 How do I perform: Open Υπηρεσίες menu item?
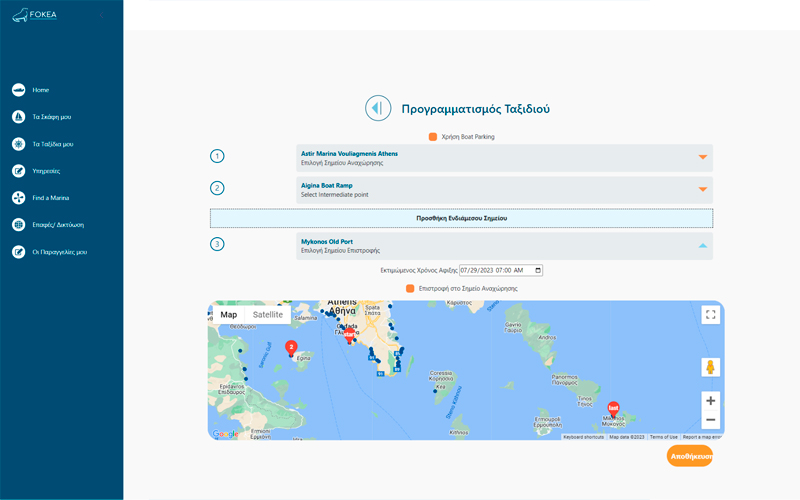46,171
